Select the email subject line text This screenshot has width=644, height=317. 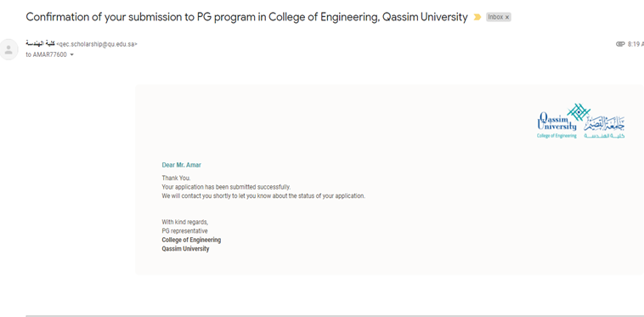tap(246, 17)
